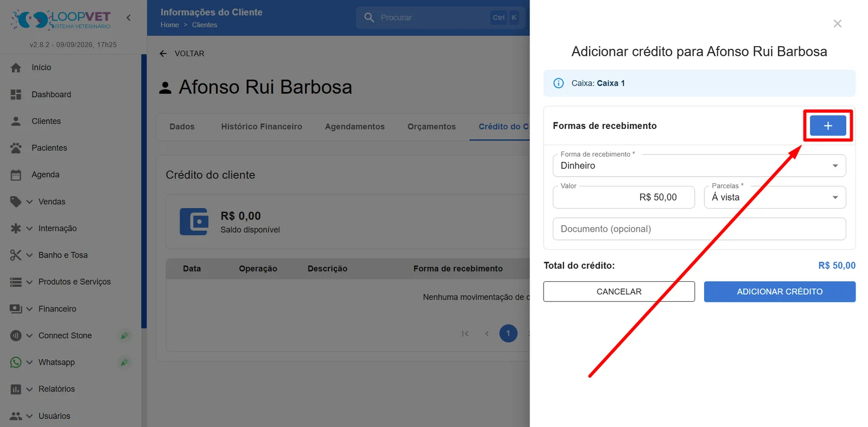The height and width of the screenshot is (427, 868).
Task: Switch to the Dados tab
Action: click(182, 127)
